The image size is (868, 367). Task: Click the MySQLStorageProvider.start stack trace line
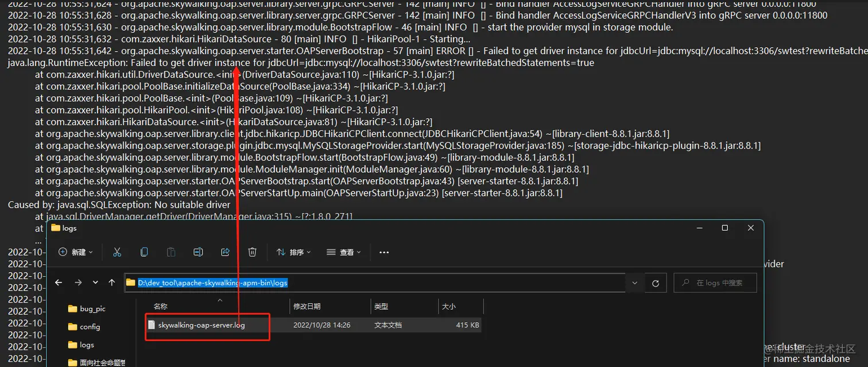click(397, 146)
